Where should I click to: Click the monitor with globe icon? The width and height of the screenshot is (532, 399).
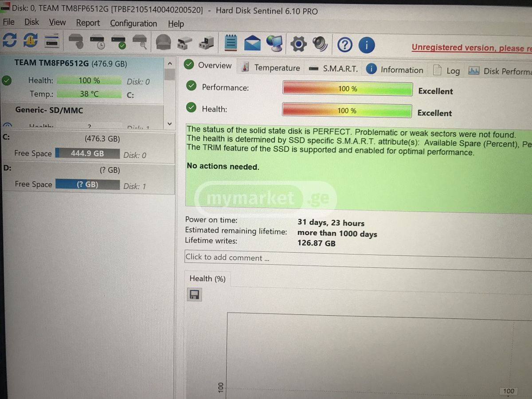275,43
